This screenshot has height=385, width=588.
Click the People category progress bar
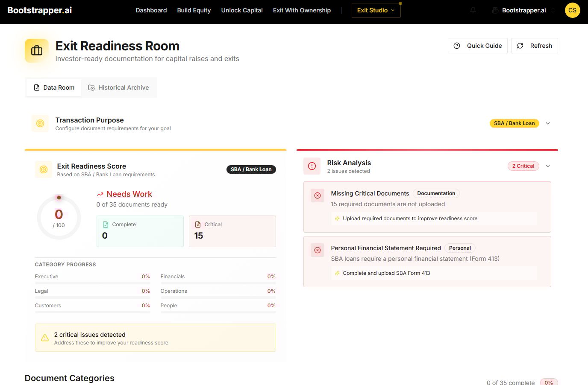pos(218,312)
